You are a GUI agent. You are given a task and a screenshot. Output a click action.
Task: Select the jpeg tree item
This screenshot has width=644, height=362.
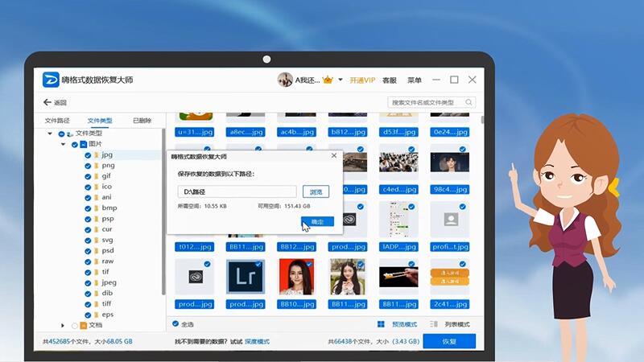point(109,282)
